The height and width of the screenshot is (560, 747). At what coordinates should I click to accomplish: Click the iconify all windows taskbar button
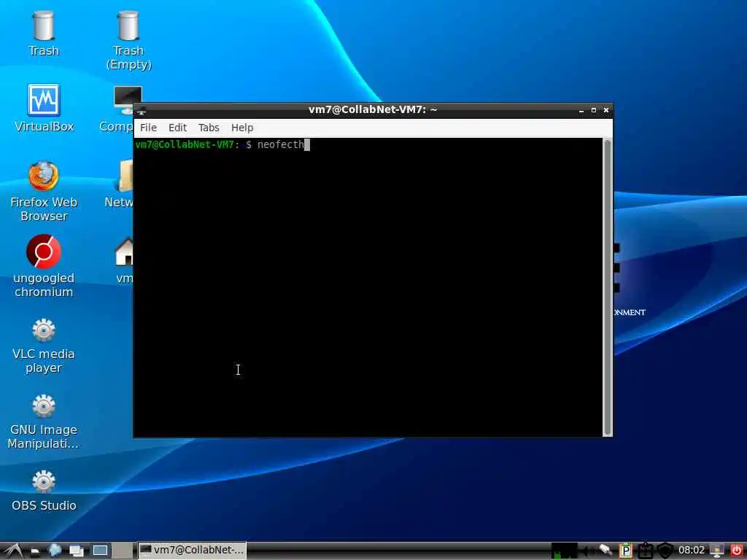[x=76, y=551]
